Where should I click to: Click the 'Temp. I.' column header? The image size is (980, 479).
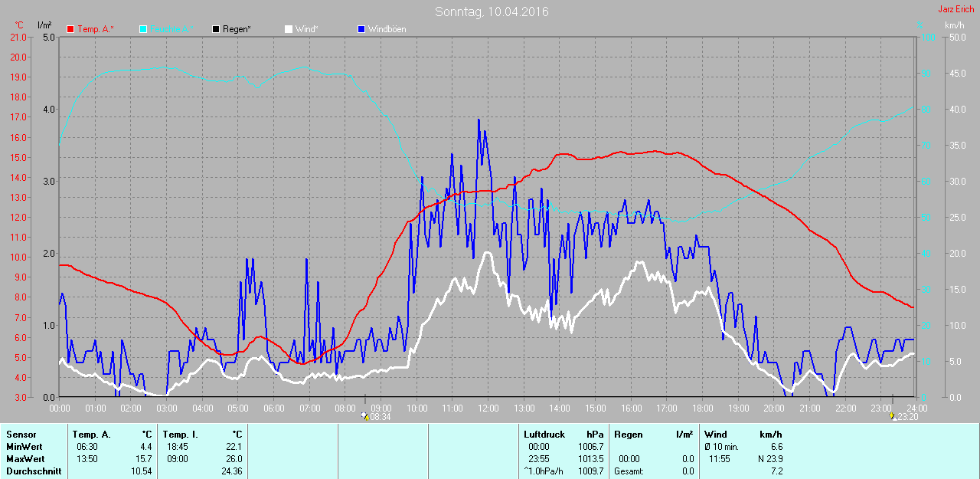[x=179, y=435]
